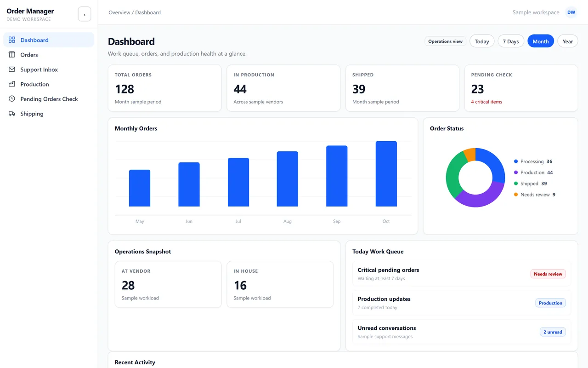
Task: Click the Production factory icon
Action: click(12, 84)
